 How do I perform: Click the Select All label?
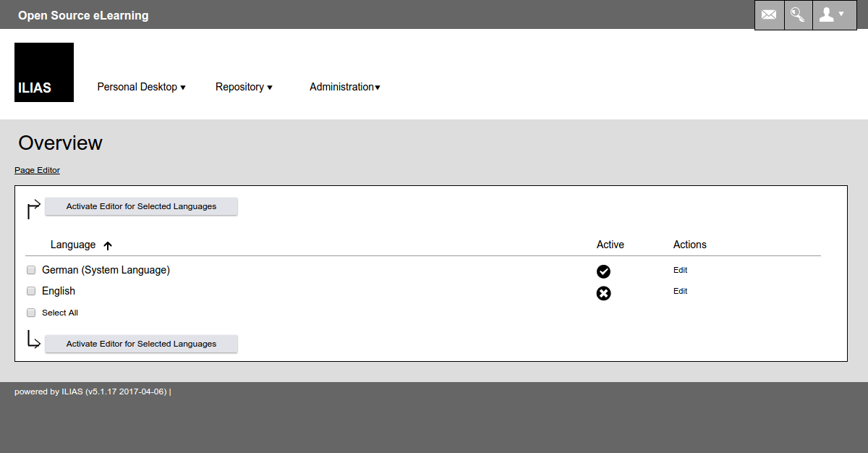point(60,313)
